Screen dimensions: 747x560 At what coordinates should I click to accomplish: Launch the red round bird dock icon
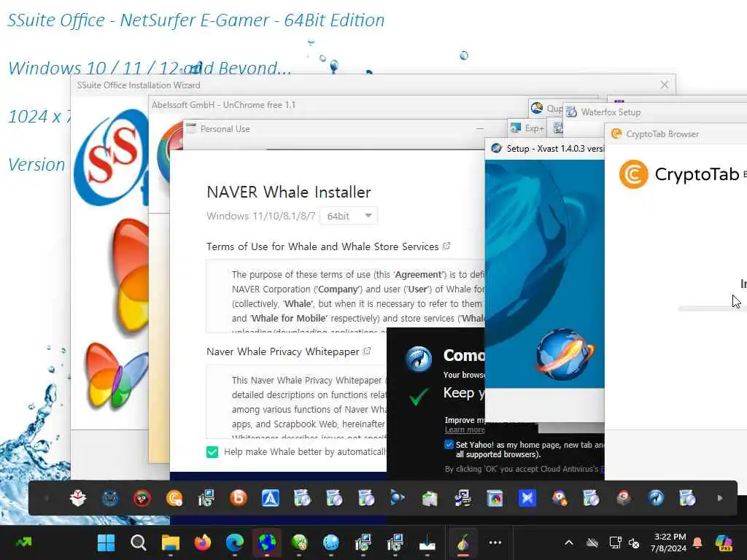(142, 498)
